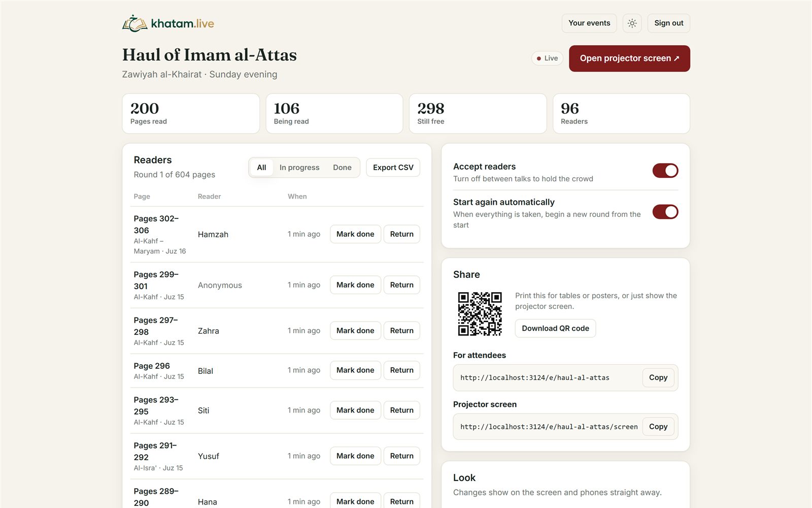The height and width of the screenshot is (508, 812).
Task: Mark Bilal's page 296 done
Action: 355,370
